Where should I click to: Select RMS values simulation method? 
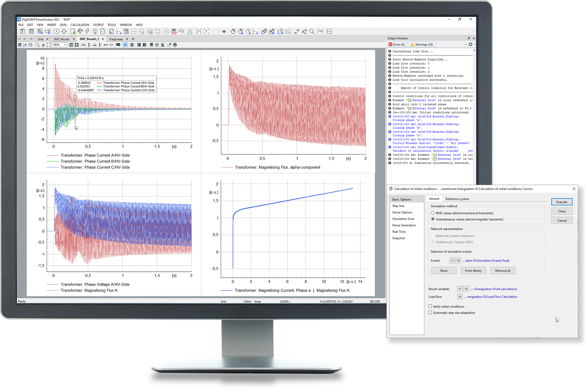pyautogui.click(x=433, y=213)
